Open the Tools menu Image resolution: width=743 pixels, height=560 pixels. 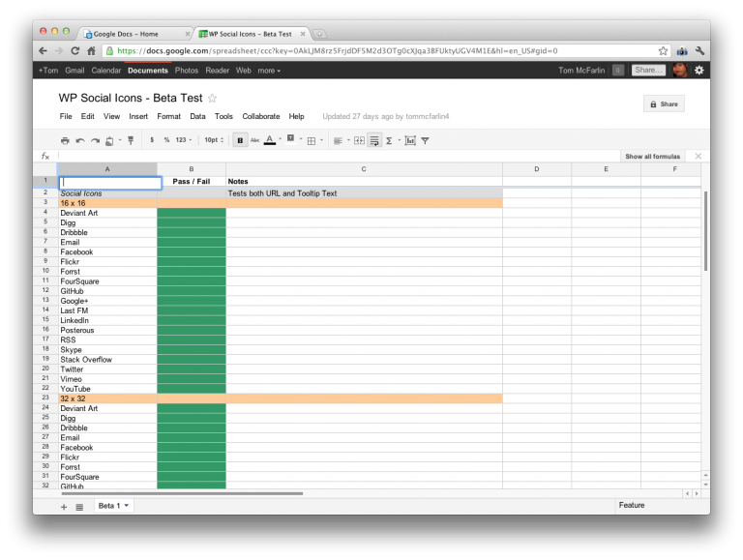coord(223,117)
